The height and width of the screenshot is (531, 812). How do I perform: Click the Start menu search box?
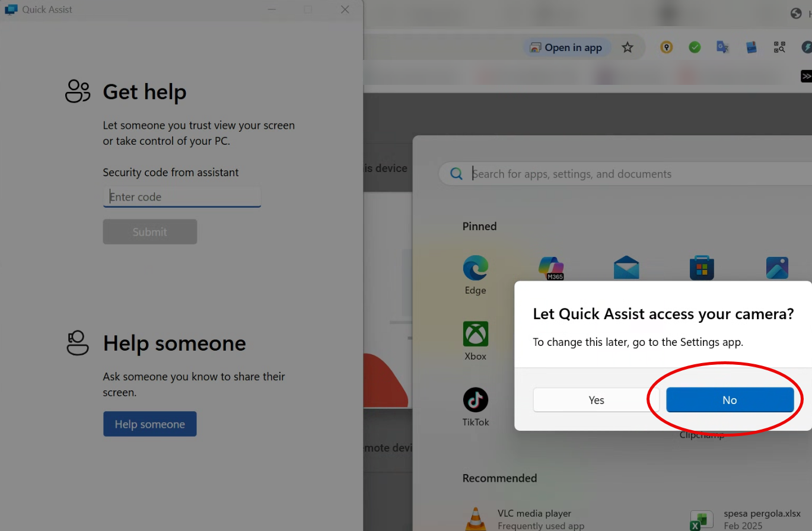click(623, 174)
